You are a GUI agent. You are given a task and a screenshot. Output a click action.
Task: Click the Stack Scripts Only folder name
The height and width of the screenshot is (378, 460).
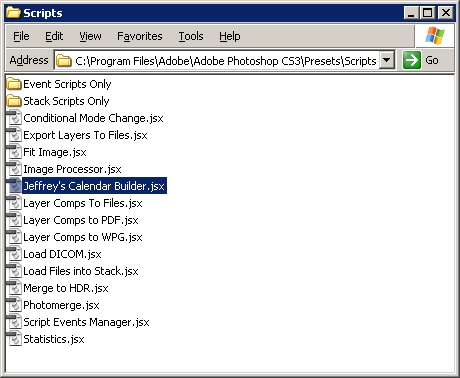pos(66,101)
